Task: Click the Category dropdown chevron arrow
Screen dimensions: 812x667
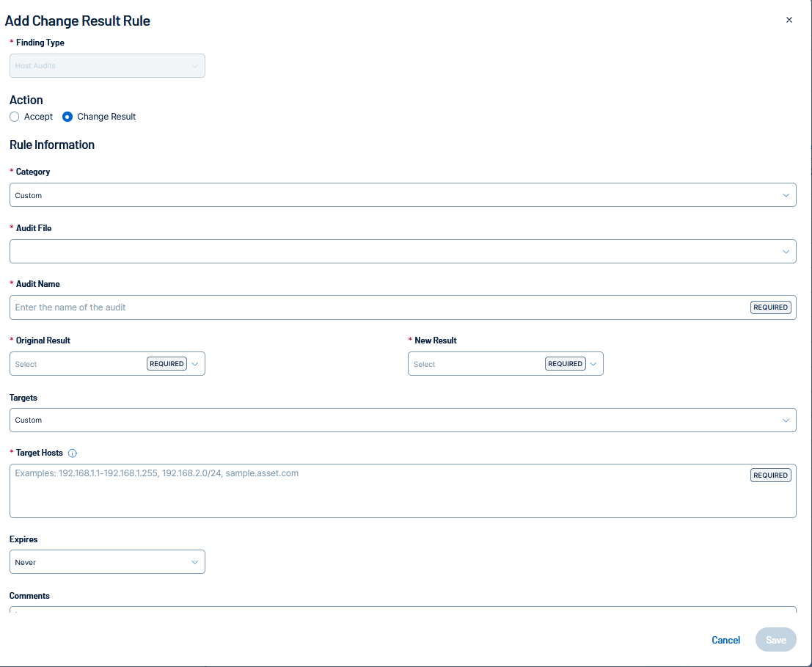Action: (786, 195)
